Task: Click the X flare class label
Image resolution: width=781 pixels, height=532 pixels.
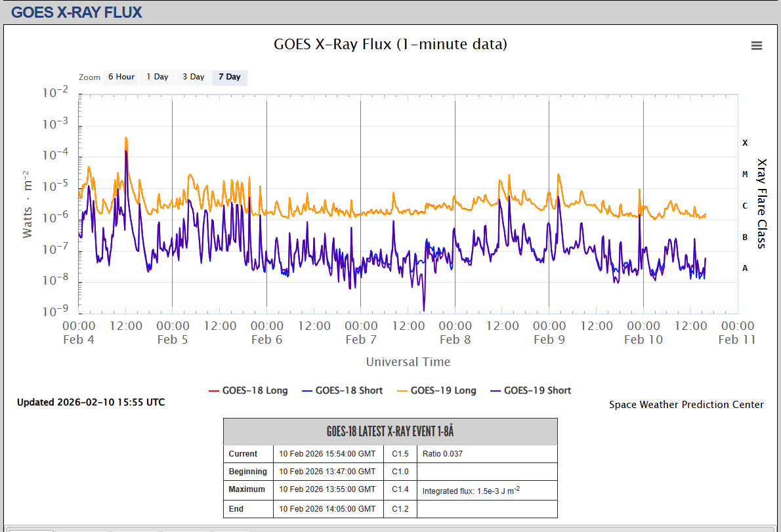Action: (745, 142)
